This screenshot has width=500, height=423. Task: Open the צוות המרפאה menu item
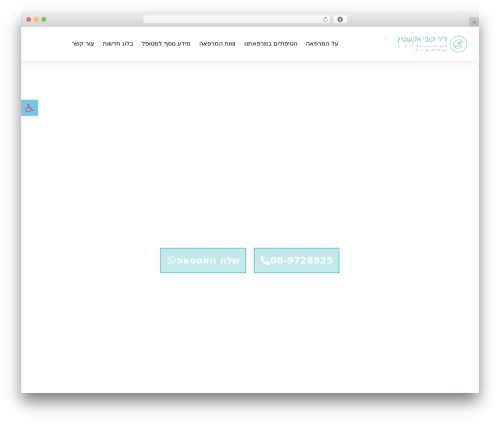pyautogui.click(x=217, y=44)
